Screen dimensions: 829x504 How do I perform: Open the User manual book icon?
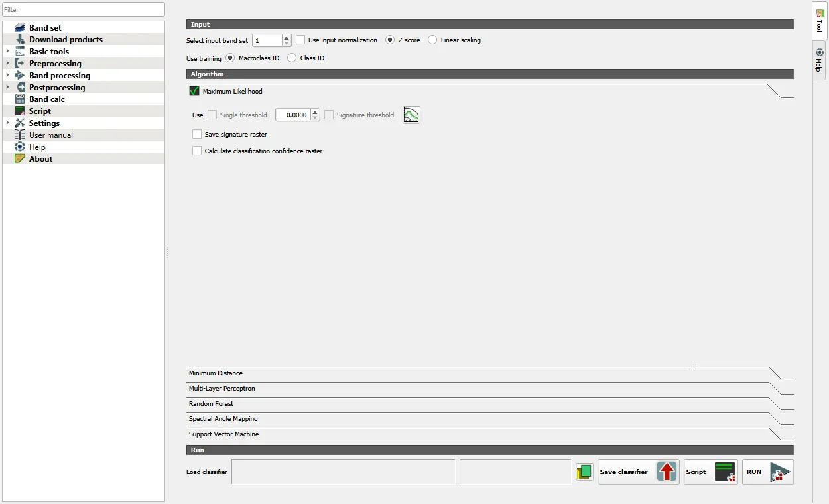click(20, 135)
